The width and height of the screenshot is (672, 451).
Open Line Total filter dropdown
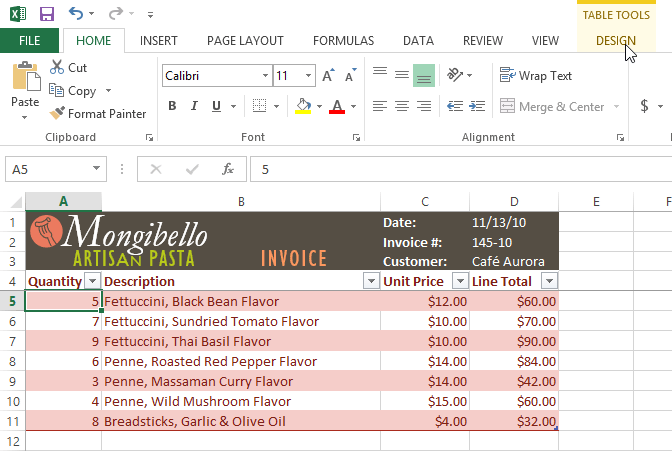549,281
